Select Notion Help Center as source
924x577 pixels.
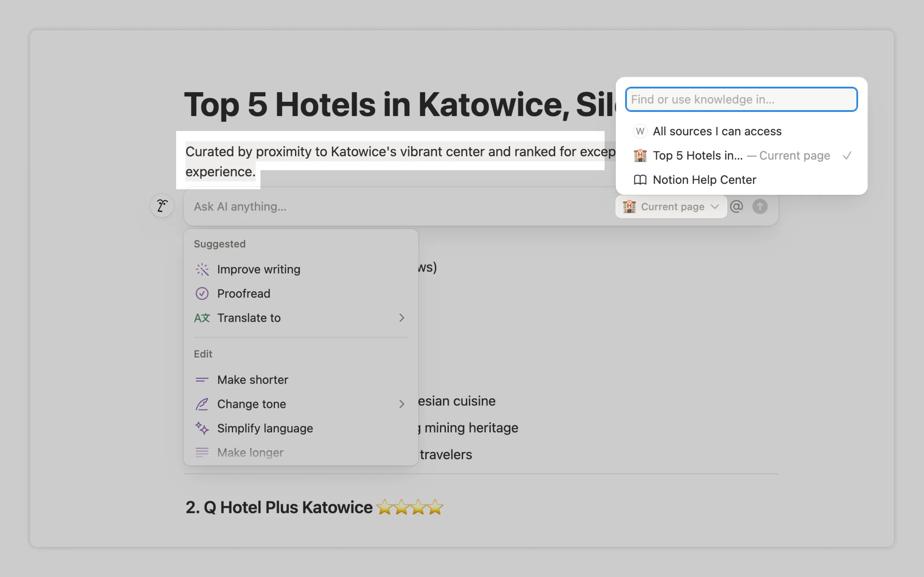[x=704, y=180]
